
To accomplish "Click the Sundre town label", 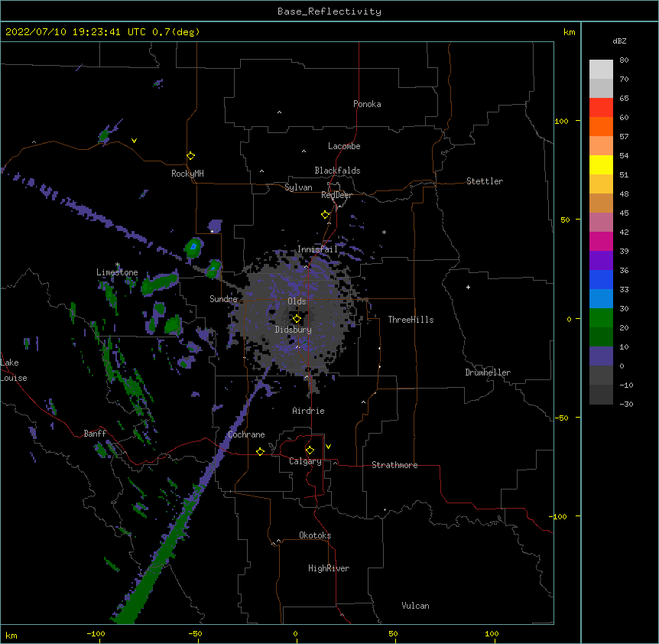I will point(223,299).
